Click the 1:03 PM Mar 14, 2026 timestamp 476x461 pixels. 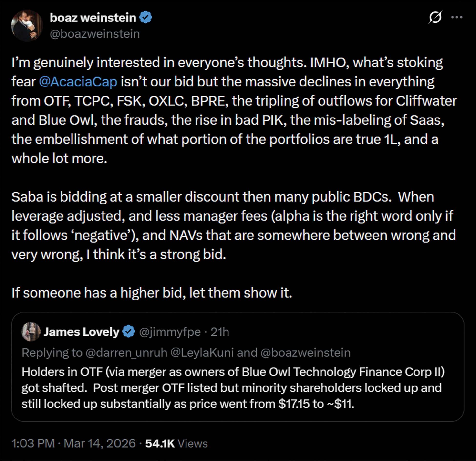tap(73, 443)
